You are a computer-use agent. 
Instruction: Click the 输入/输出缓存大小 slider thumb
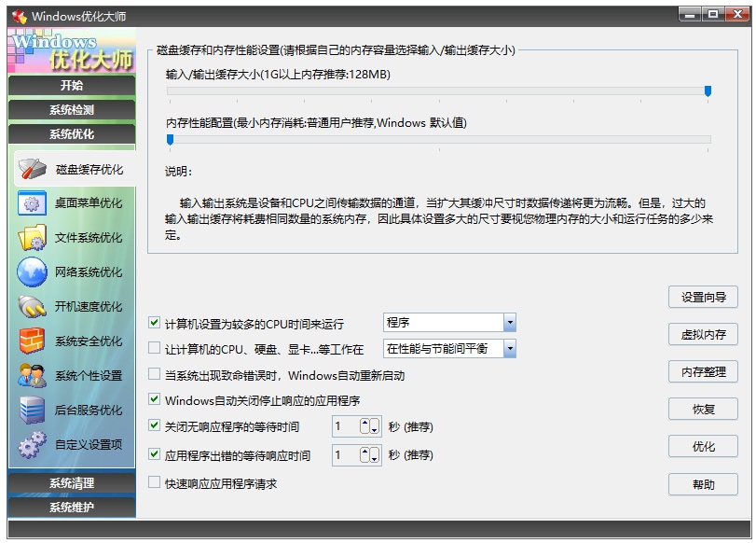pos(708,90)
